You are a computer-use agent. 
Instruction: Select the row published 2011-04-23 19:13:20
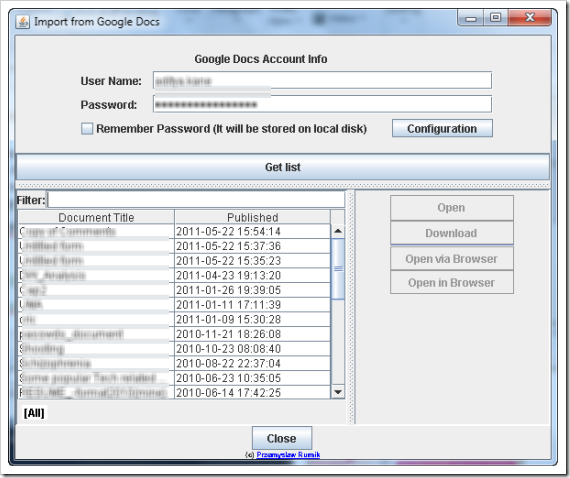pos(174,275)
